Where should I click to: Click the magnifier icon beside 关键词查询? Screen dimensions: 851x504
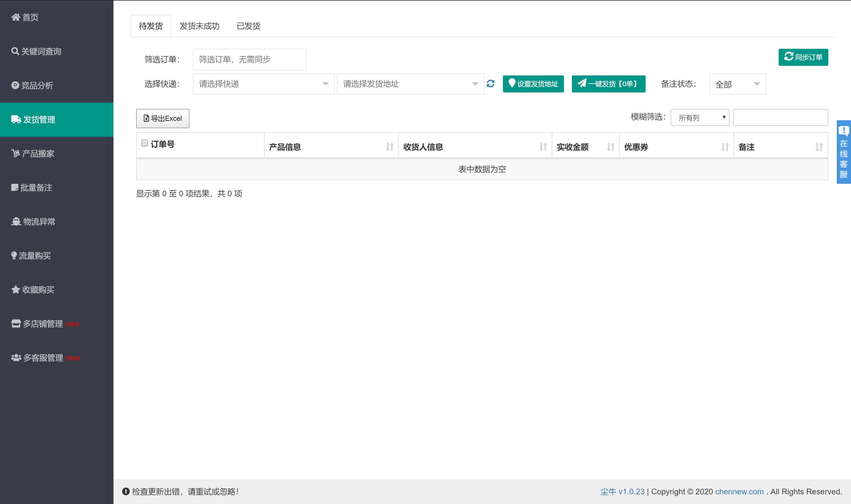15,51
